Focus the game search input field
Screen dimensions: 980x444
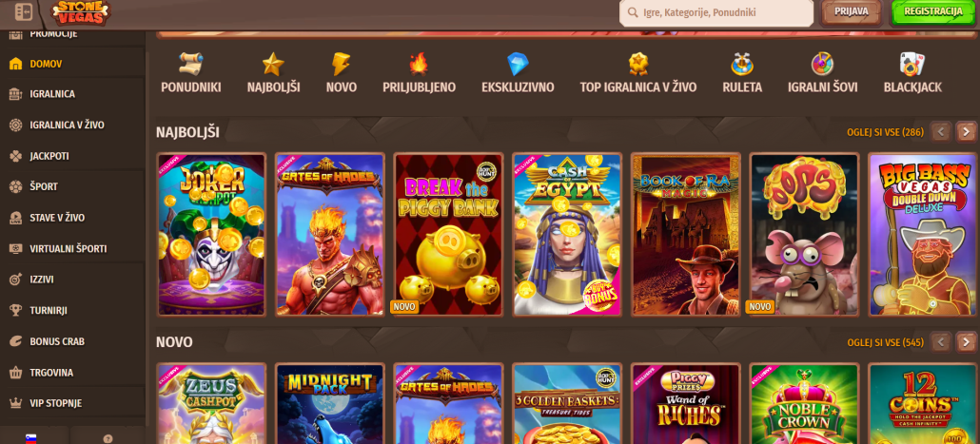(716, 12)
